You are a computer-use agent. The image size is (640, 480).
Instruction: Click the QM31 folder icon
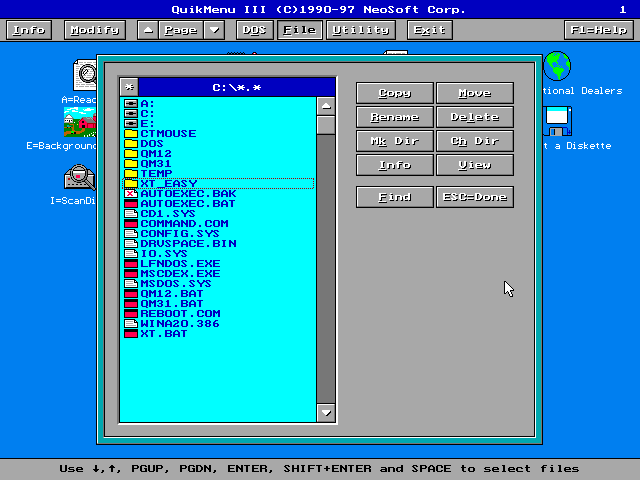131,164
